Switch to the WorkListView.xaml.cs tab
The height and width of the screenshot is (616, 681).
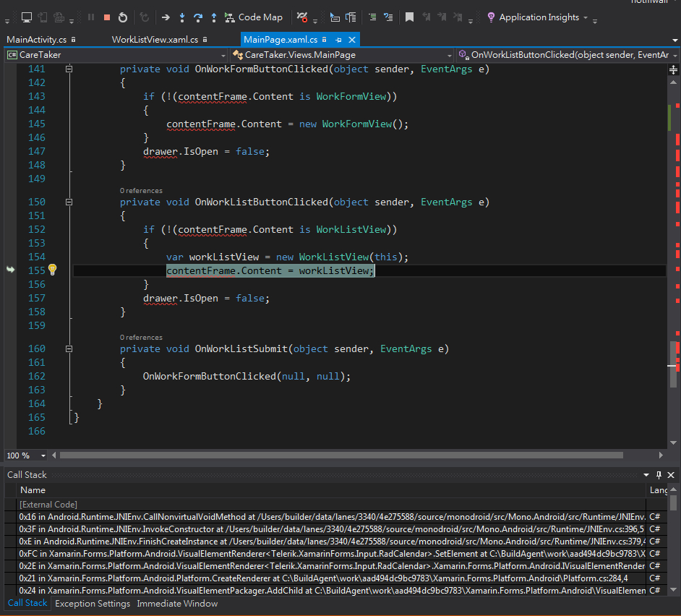pyautogui.click(x=155, y=40)
